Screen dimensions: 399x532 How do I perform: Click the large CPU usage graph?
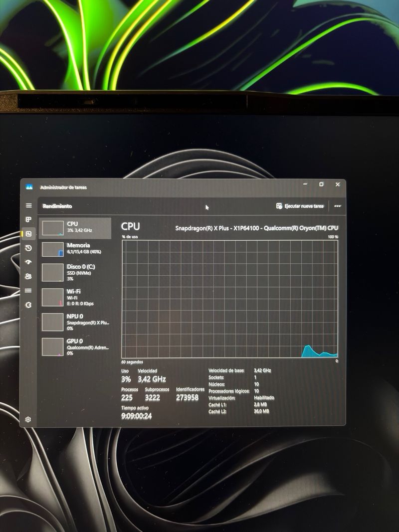tap(230, 299)
